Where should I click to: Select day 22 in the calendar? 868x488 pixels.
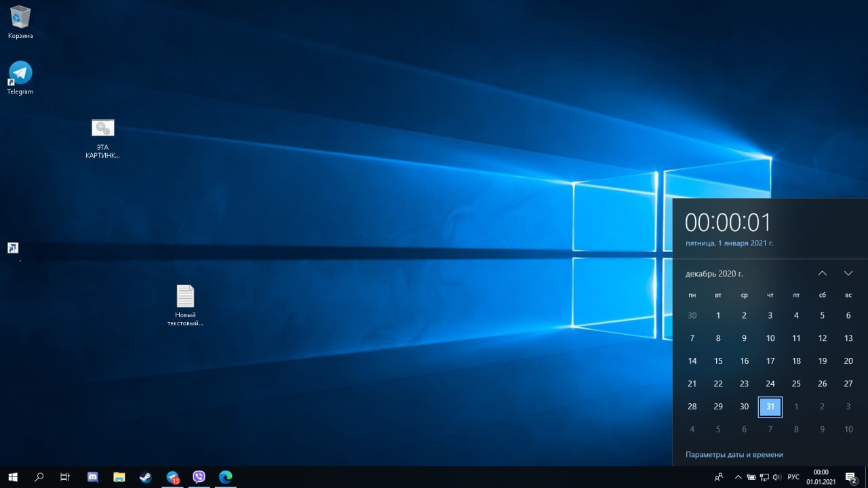pyautogui.click(x=718, y=384)
